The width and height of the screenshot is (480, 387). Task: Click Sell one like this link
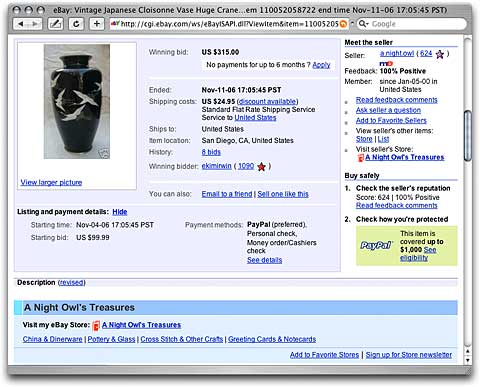coord(283,194)
